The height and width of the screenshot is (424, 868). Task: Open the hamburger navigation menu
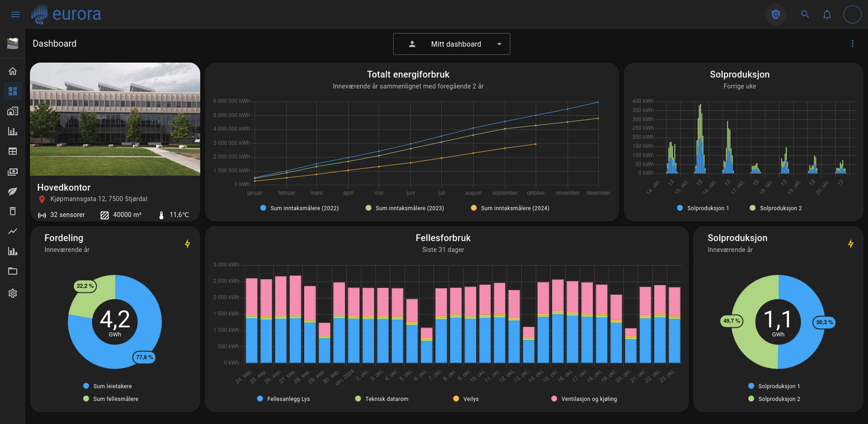[15, 14]
